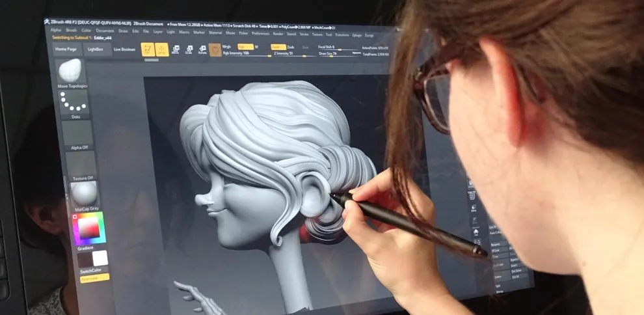The height and width of the screenshot is (315, 644).
Task: Select the Scale transform icon
Action: [189, 49]
